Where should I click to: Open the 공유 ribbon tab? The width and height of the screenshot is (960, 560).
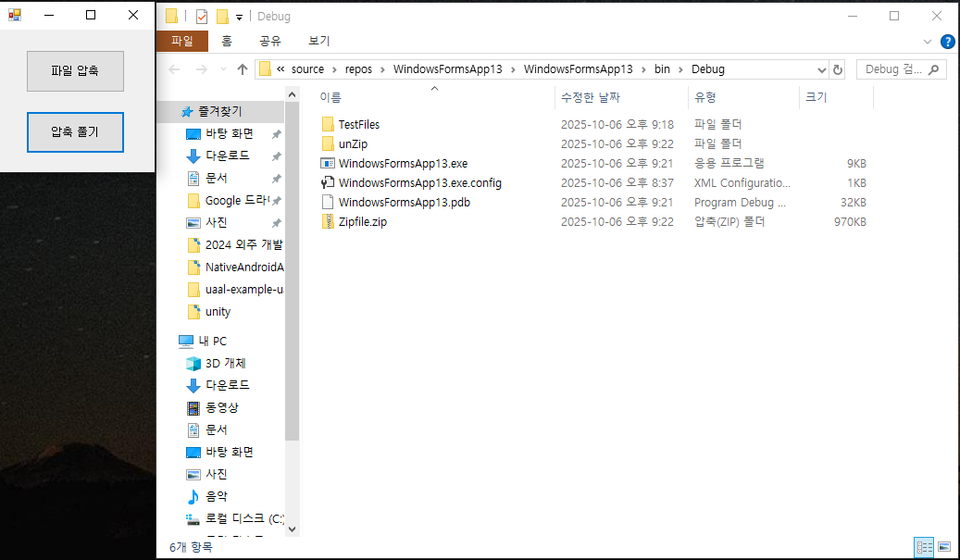(x=270, y=41)
